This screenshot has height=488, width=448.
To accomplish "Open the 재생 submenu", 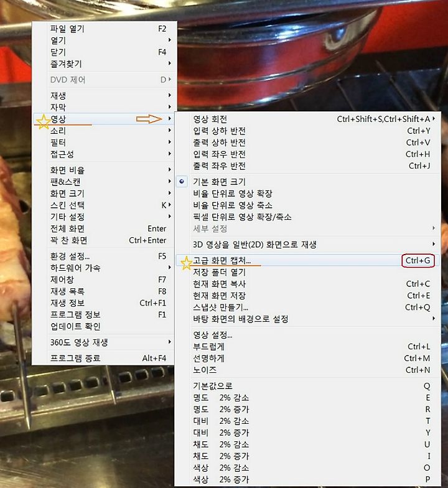I will pyautogui.click(x=105, y=95).
